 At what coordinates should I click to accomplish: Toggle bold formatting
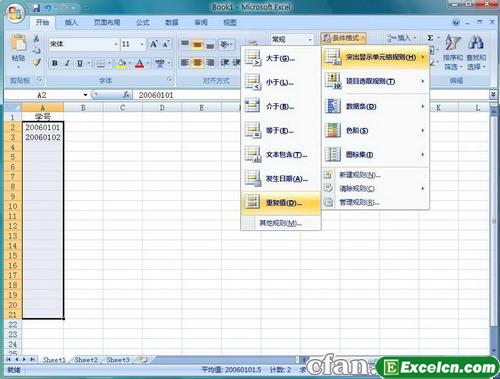point(55,63)
